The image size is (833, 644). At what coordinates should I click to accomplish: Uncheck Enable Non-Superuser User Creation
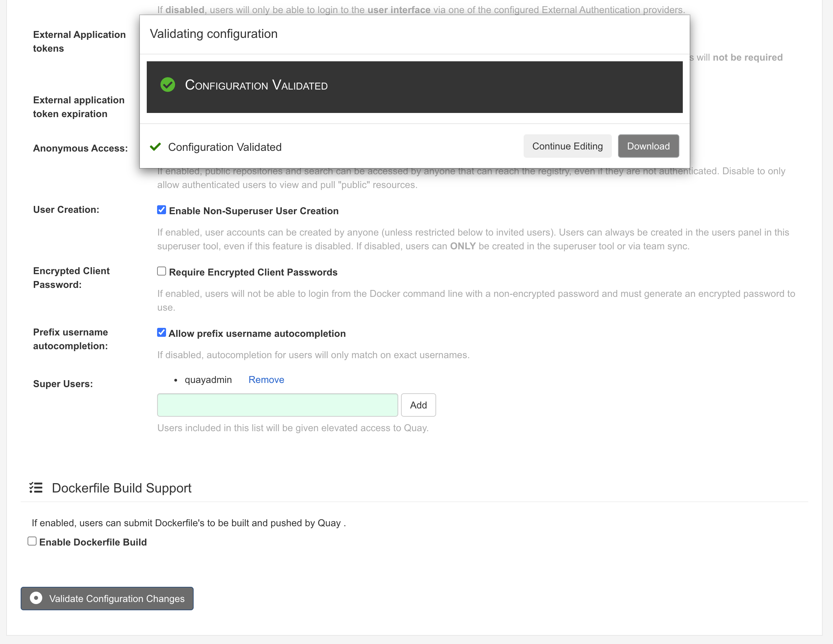click(161, 210)
